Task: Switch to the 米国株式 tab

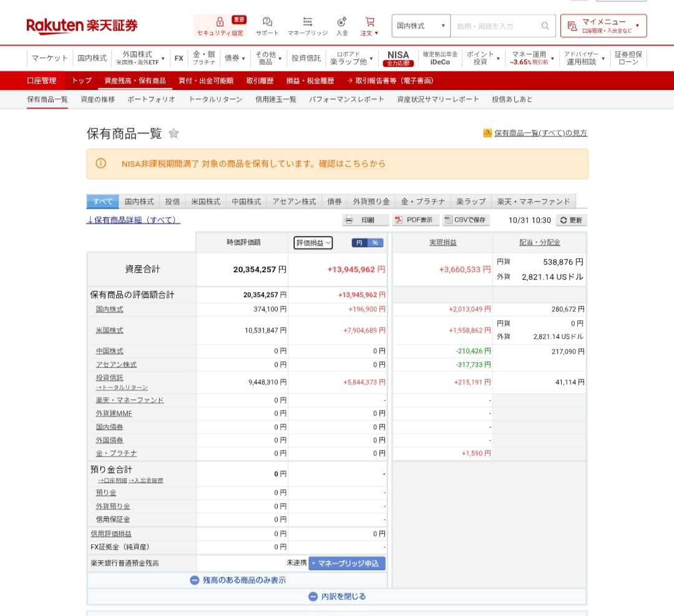Action: [205, 201]
